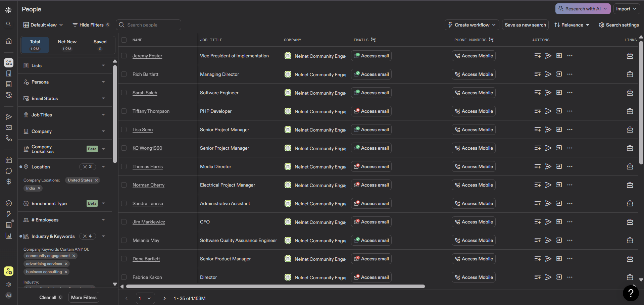
Task: Expand the Persona filter section
Action: [64, 82]
